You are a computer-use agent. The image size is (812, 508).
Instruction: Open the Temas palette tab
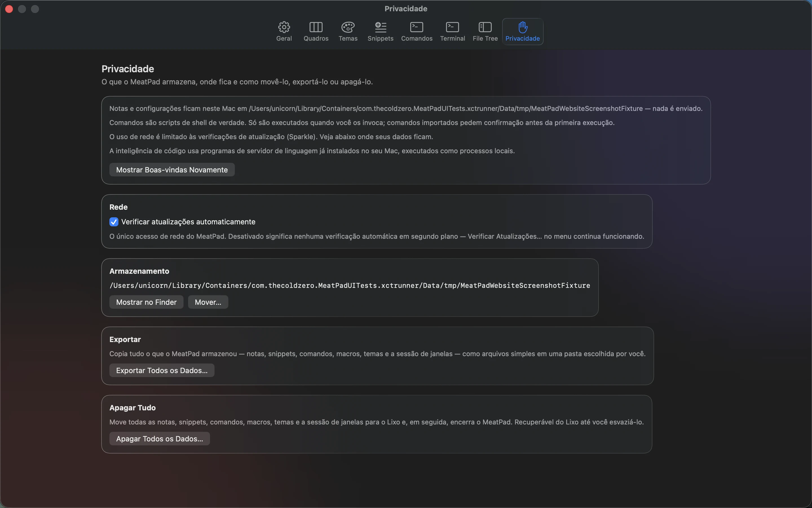click(x=348, y=32)
